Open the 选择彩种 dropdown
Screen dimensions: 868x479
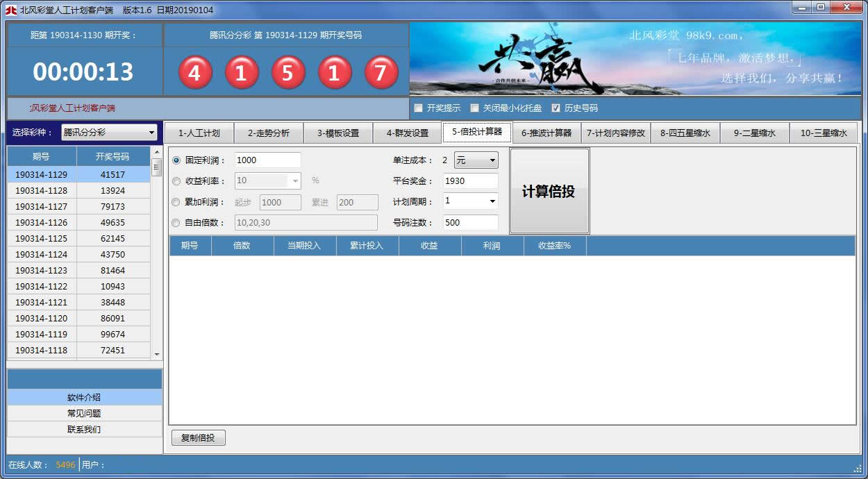point(110,133)
